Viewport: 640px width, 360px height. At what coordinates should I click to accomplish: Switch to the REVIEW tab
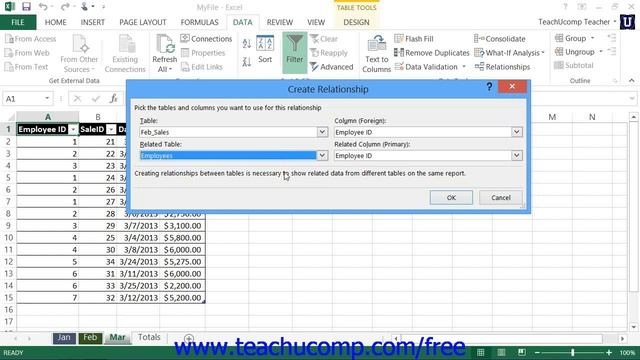(x=280, y=22)
